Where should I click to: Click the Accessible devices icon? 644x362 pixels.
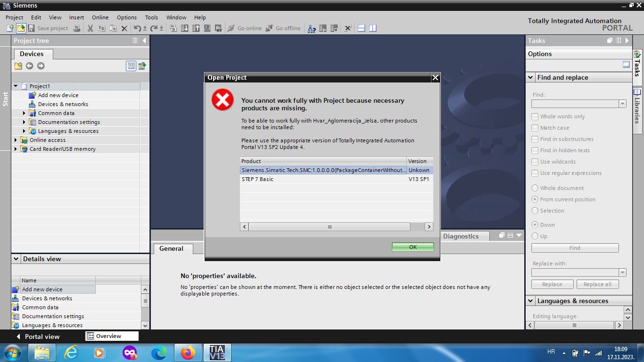312,28
